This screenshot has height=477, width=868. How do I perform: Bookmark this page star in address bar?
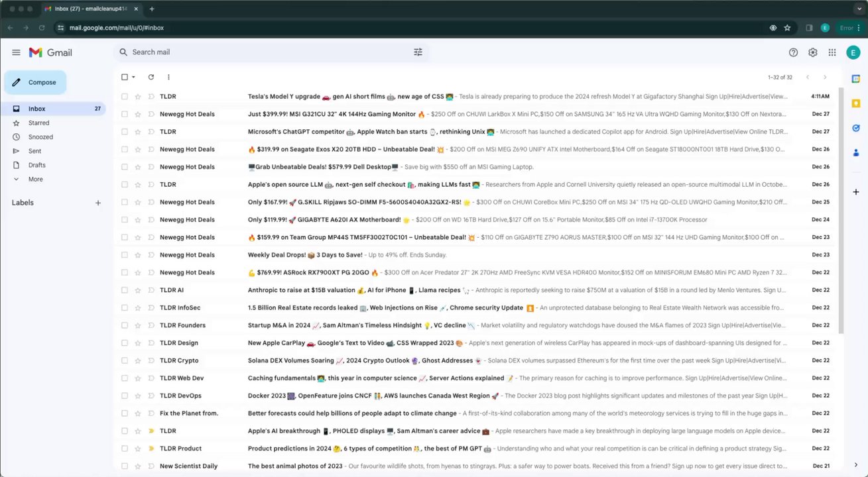click(x=787, y=28)
